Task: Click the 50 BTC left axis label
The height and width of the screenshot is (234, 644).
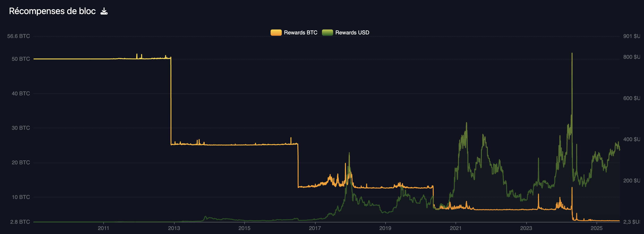Action: coord(21,59)
